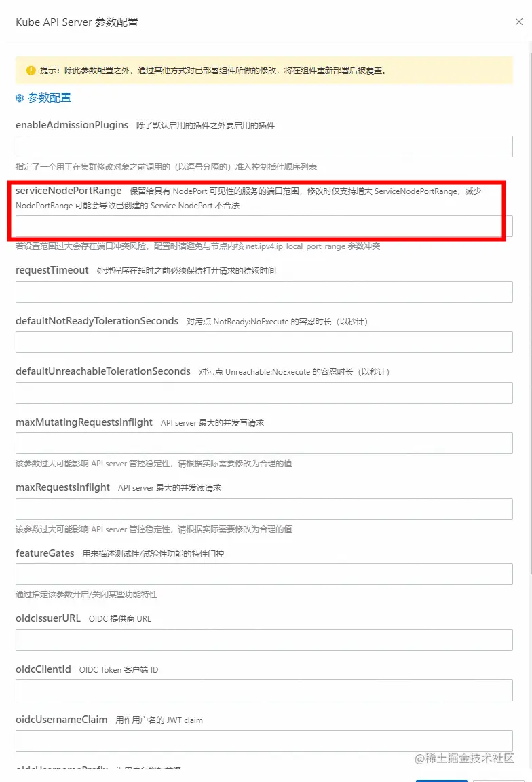Screen dimensions: 532x782
Task: Click the blue confirm button at dialog bottom
Action: [441, 780]
